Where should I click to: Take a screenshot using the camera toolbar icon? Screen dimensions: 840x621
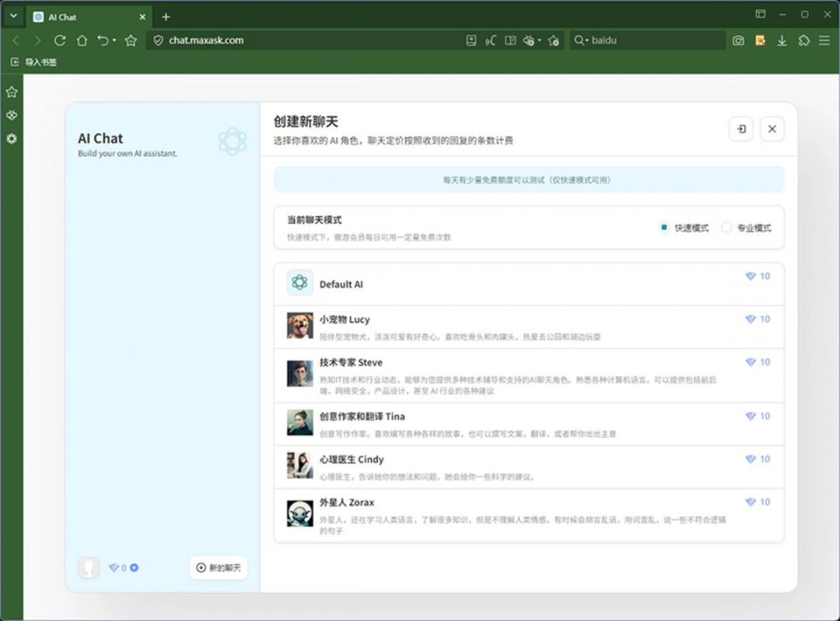737,40
